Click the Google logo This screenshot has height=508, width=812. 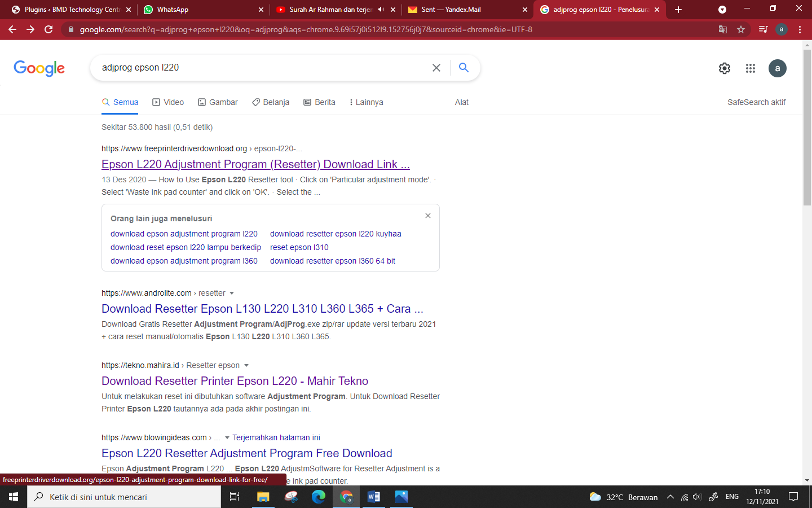click(39, 68)
